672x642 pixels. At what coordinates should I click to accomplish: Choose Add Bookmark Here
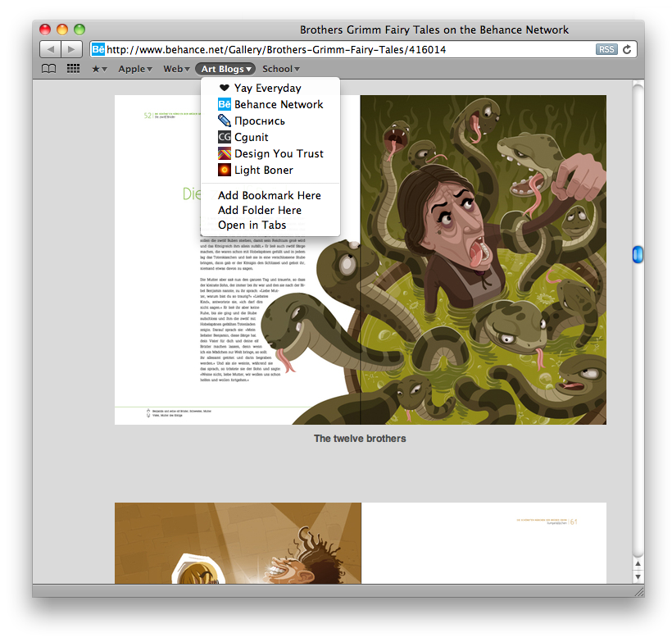pos(270,196)
